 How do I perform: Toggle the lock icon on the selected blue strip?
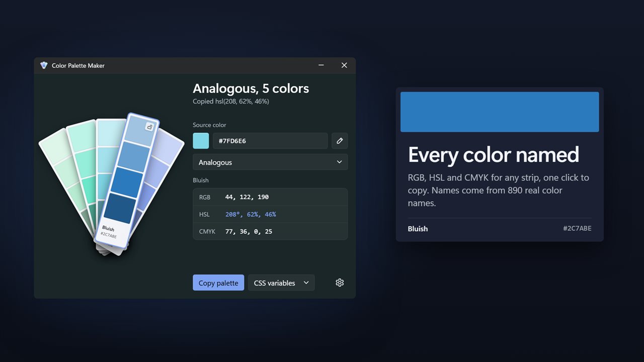pyautogui.click(x=149, y=127)
